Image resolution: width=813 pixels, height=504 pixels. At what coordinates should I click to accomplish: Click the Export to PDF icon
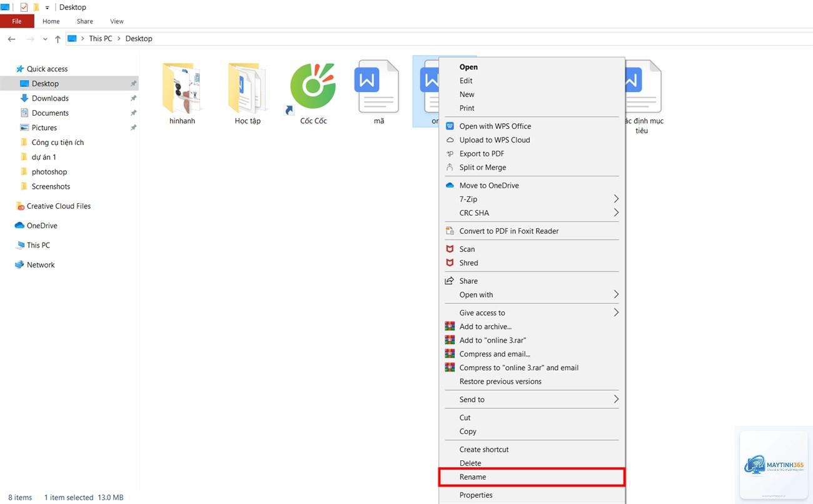450,154
